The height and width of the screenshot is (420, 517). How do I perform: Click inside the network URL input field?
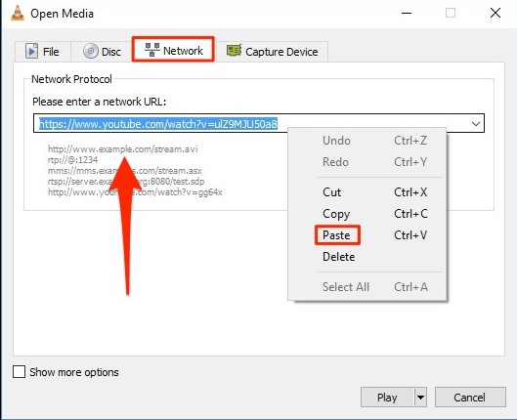click(259, 123)
